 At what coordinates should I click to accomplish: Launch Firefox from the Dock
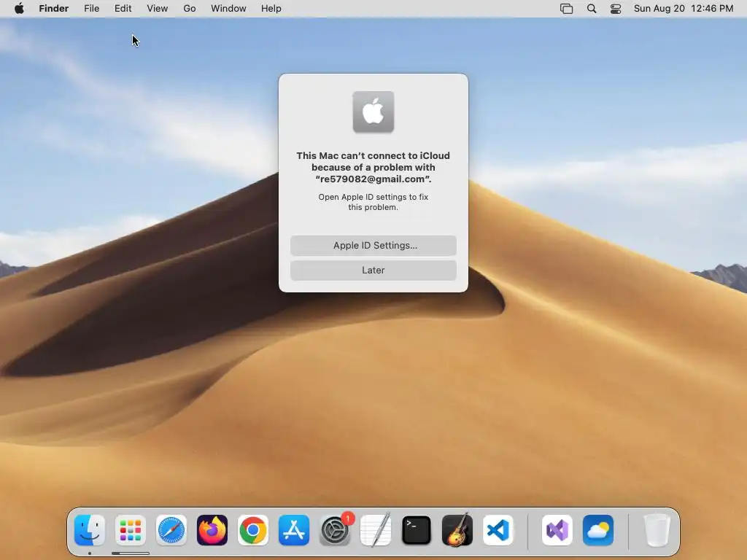pos(212,530)
